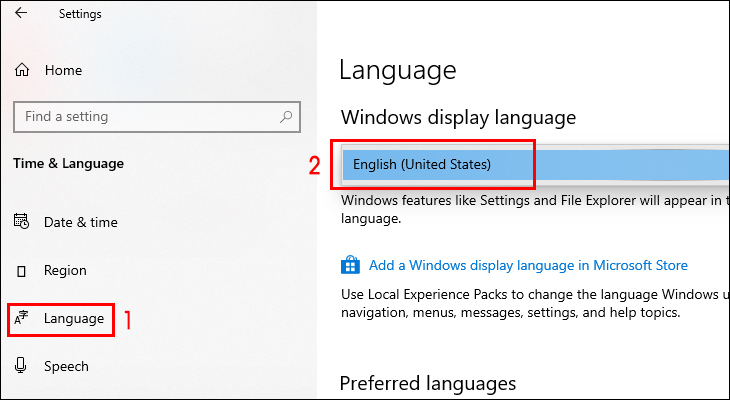Click inside the Find a setting field
Viewport: 730px width, 400px height.
[x=157, y=116]
